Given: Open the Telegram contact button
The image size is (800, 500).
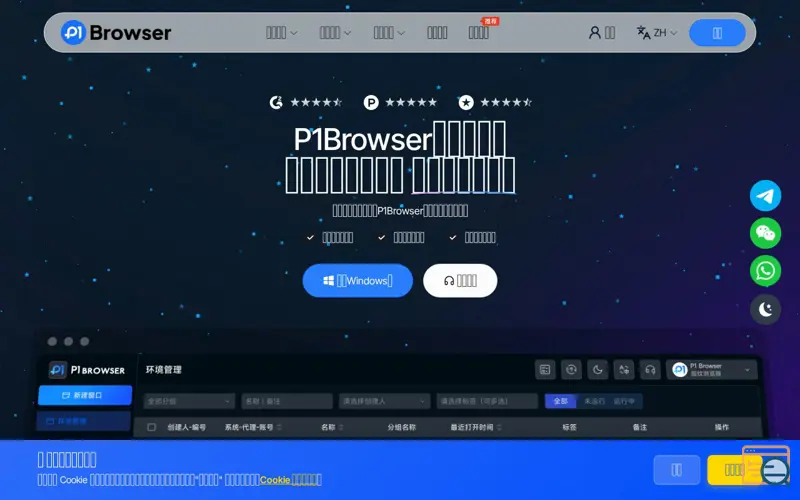Looking at the screenshot, I should coord(765,195).
